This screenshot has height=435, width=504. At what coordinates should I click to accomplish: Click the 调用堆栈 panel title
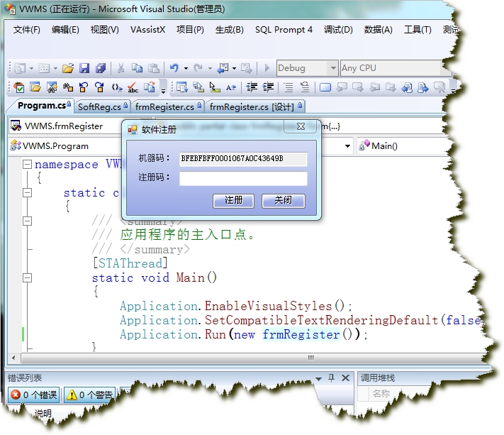[x=378, y=378]
